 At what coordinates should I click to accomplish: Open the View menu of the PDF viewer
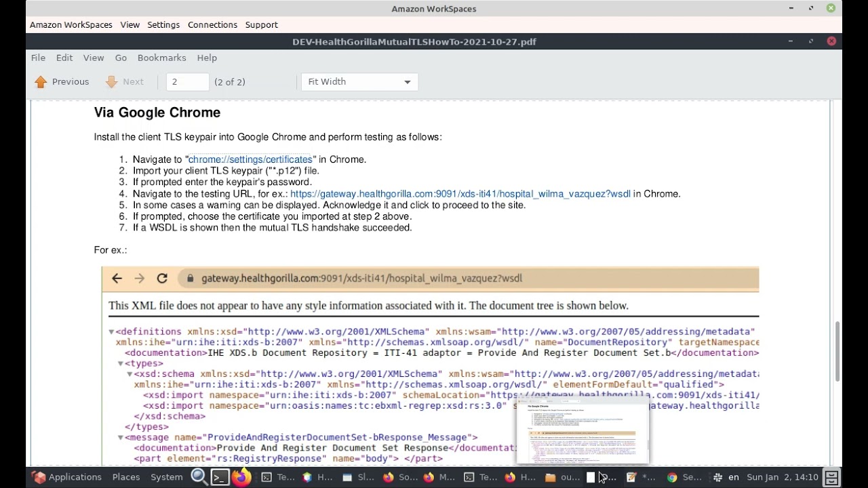pyautogui.click(x=94, y=58)
